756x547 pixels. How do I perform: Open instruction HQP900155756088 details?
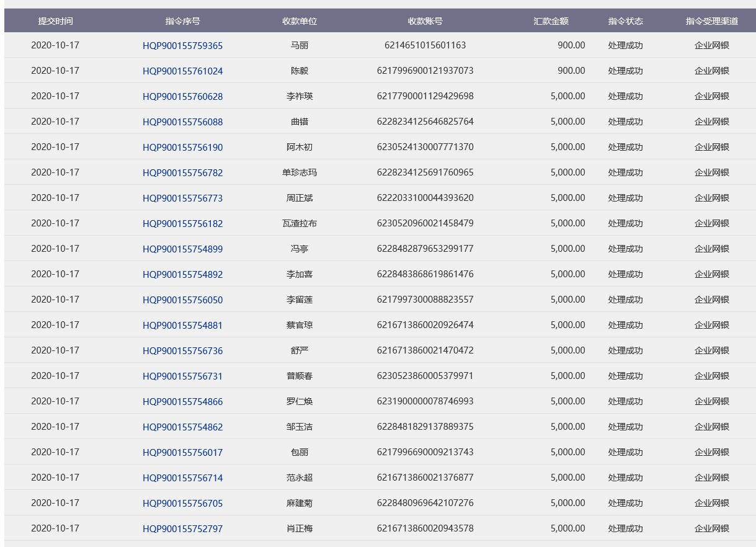click(182, 122)
